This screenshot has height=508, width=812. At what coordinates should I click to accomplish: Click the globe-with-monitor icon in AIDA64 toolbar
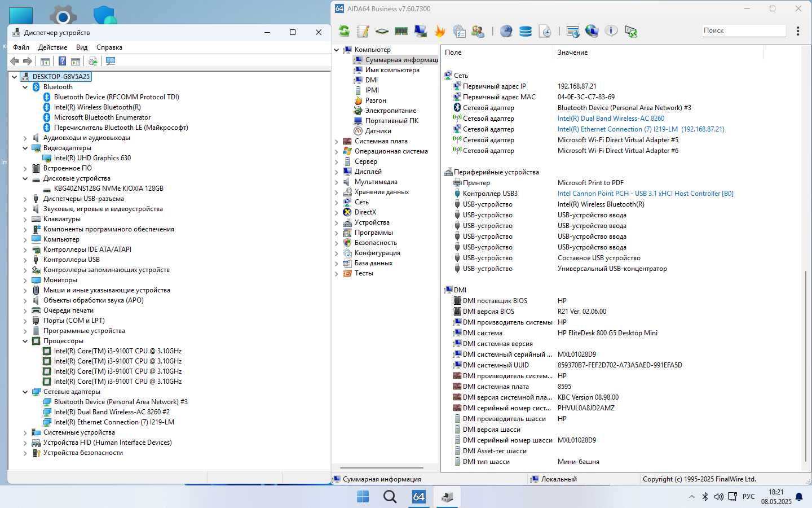[592, 31]
